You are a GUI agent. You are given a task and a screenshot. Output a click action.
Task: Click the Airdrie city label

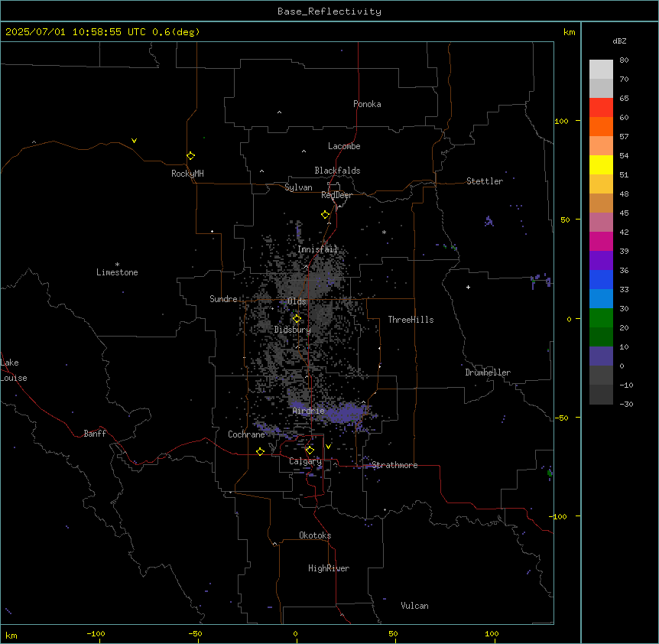tap(309, 411)
